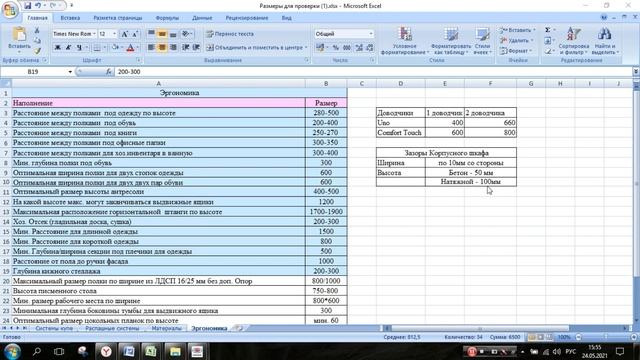Click the Orientation icon
This screenshot has height=360, width=640.
[x=186, y=34]
